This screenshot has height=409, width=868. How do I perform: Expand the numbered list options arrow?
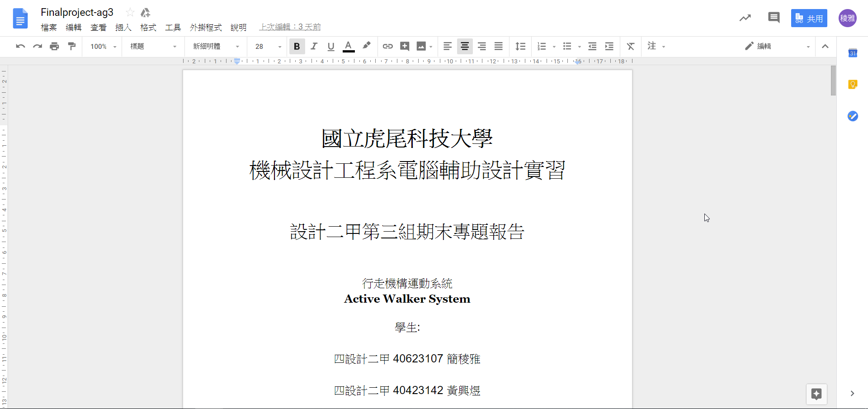(x=554, y=47)
